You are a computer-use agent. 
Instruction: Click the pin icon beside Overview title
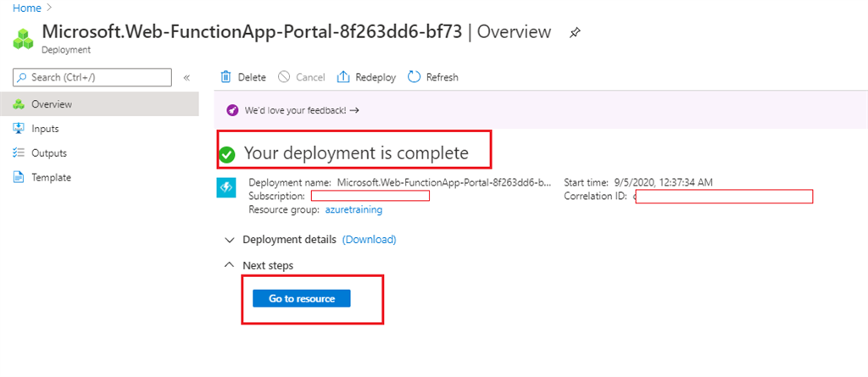tap(575, 33)
